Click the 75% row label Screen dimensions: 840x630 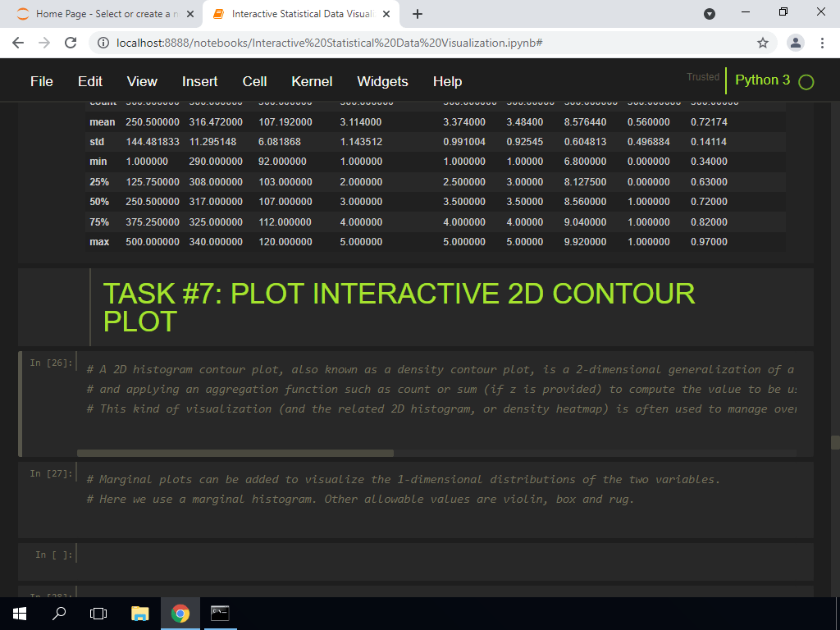[99, 222]
